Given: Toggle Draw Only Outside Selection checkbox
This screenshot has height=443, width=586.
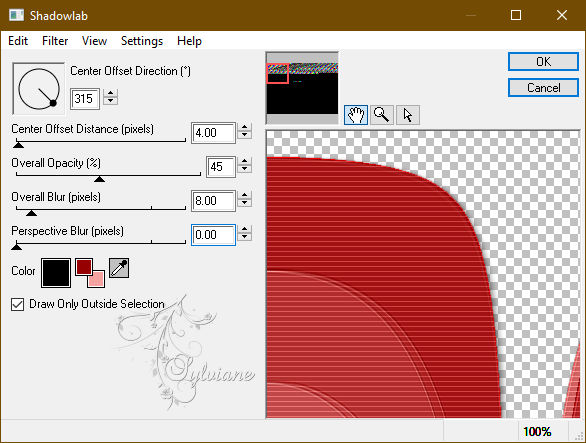Looking at the screenshot, I should tap(18, 304).
